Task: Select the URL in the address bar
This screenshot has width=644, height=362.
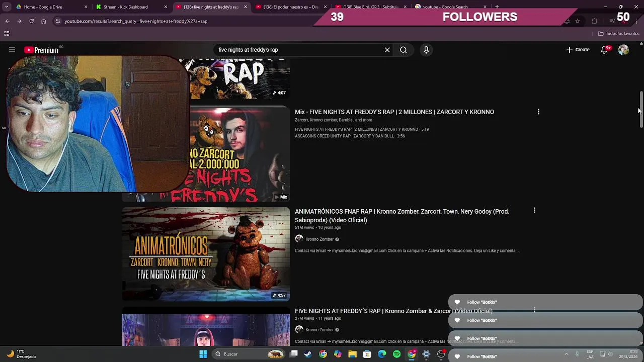Action: 136,21
